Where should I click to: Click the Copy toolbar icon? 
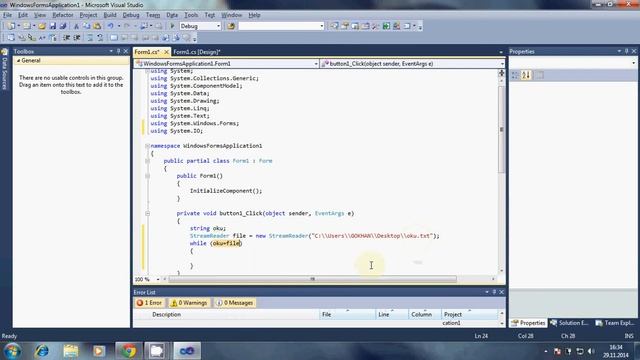tap(87, 26)
